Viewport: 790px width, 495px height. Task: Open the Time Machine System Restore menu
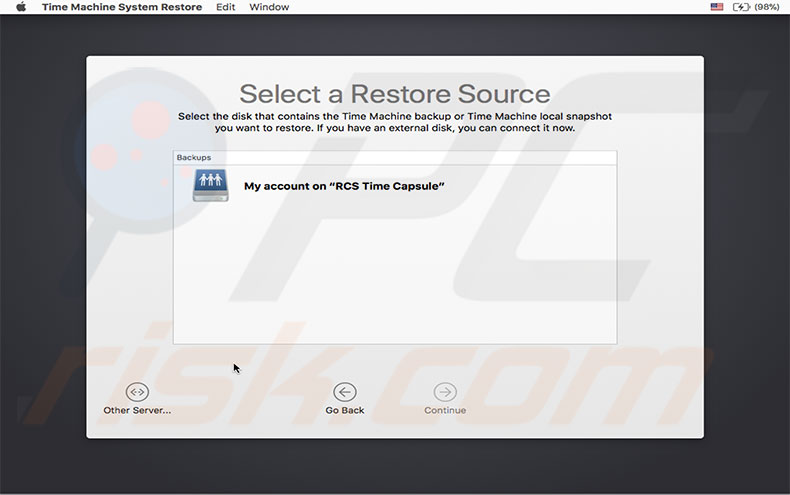[122, 7]
